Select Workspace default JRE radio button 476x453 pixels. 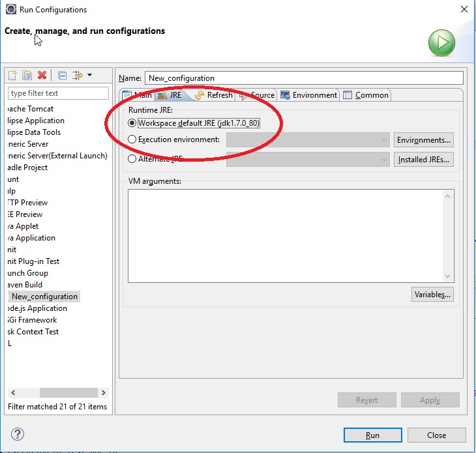click(132, 123)
